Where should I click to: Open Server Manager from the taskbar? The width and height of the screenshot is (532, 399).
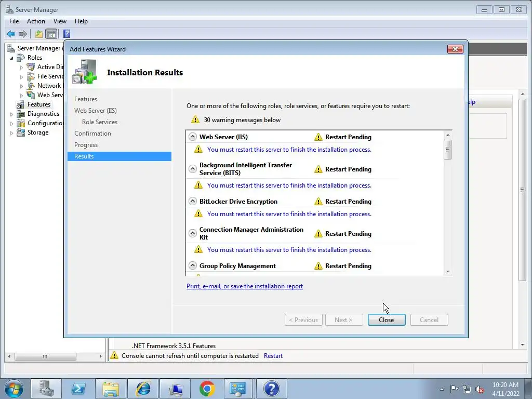pyautogui.click(x=46, y=389)
